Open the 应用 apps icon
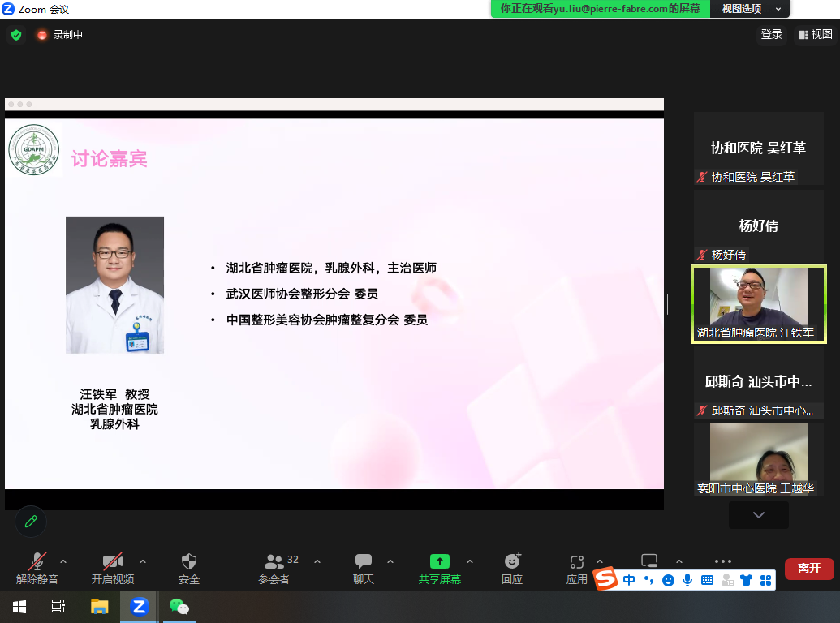This screenshot has width=840, height=623. coord(577,568)
